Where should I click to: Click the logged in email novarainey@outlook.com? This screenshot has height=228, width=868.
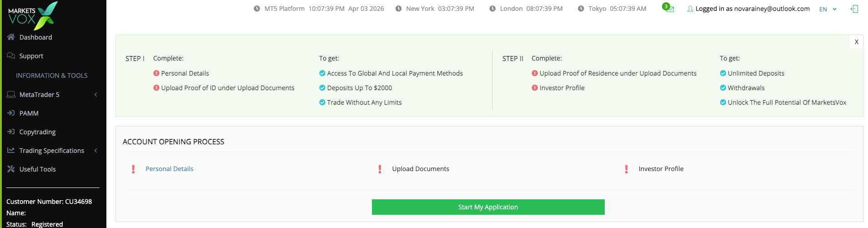[772, 9]
